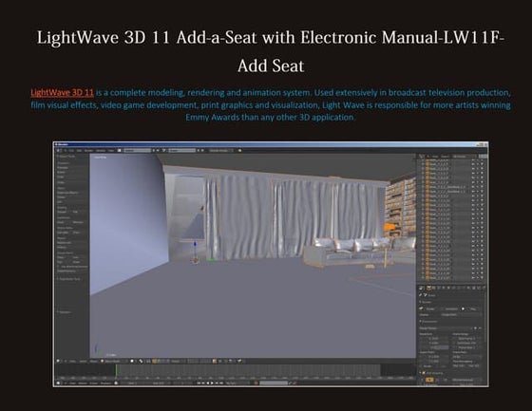Play the animation forward
This screenshot has width=532, height=411.
212,383
